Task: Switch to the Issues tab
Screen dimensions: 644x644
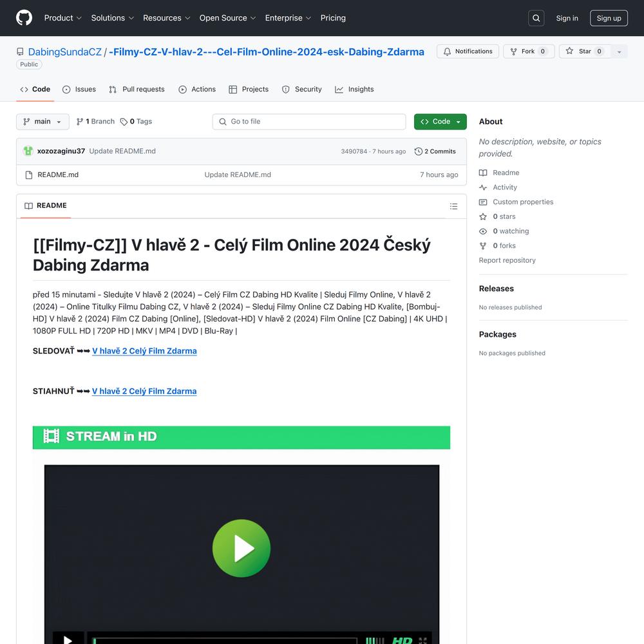Action: pos(79,89)
